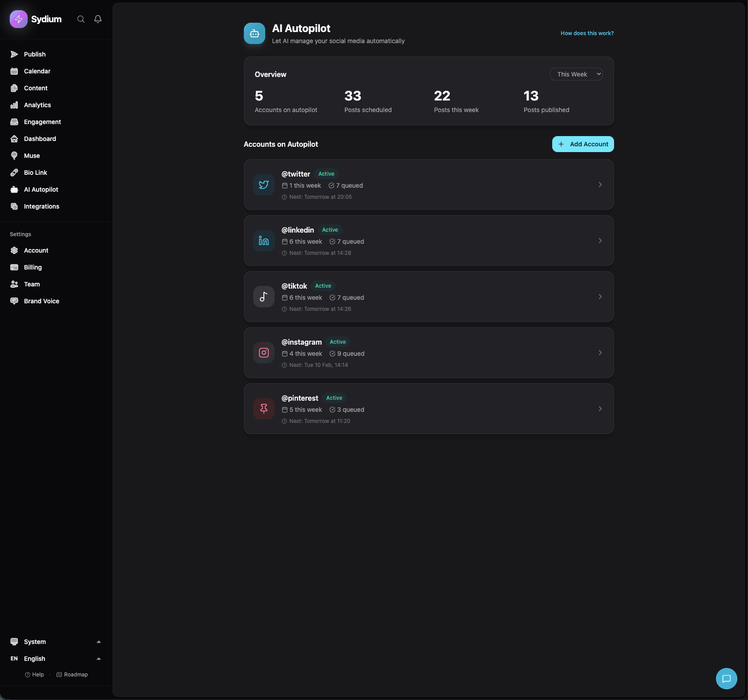The width and height of the screenshot is (748, 700).
Task: Click the notifications bell icon
Action: pyautogui.click(x=97, y=19)
